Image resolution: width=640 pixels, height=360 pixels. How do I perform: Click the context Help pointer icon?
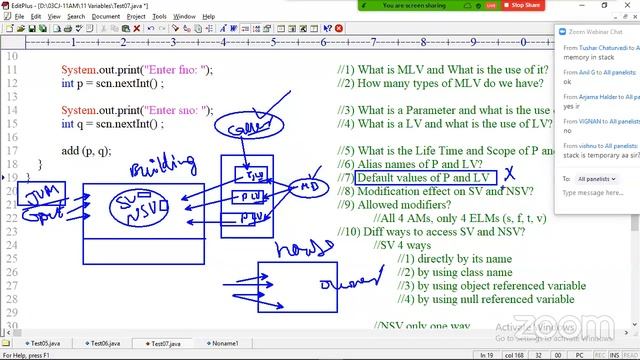327,29
